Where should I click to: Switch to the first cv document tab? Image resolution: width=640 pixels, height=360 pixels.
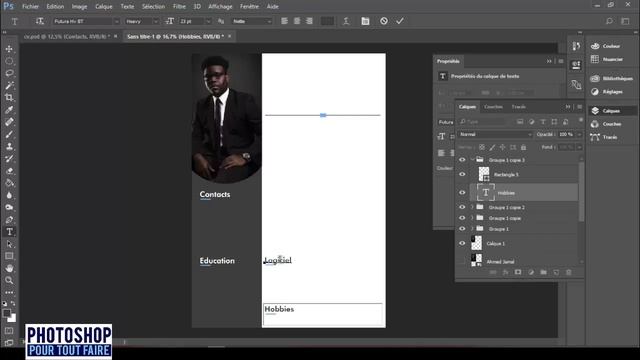[x=67, y=36]
